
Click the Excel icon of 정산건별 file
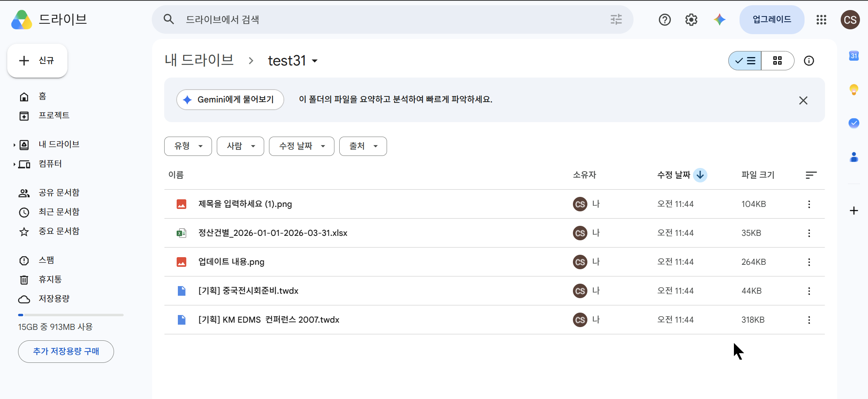181,233
